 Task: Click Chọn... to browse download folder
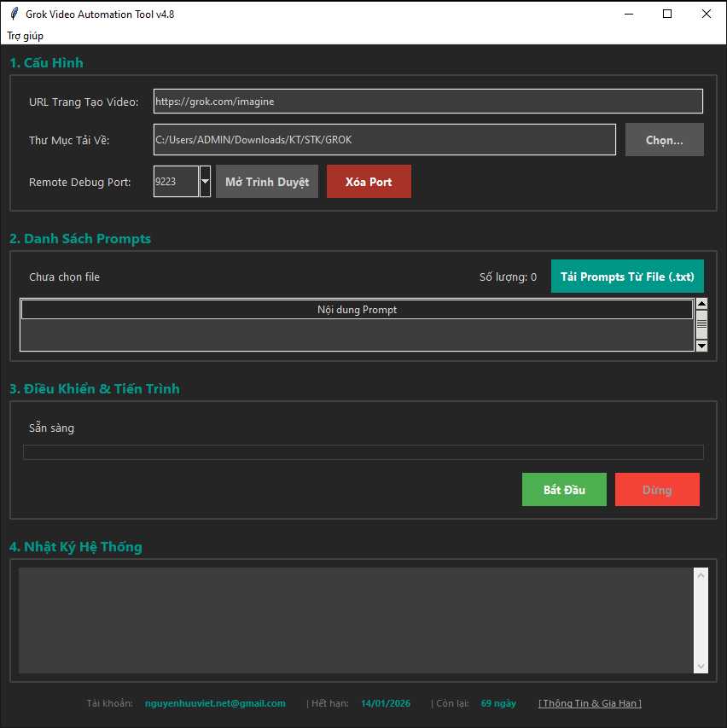[665, 140]
